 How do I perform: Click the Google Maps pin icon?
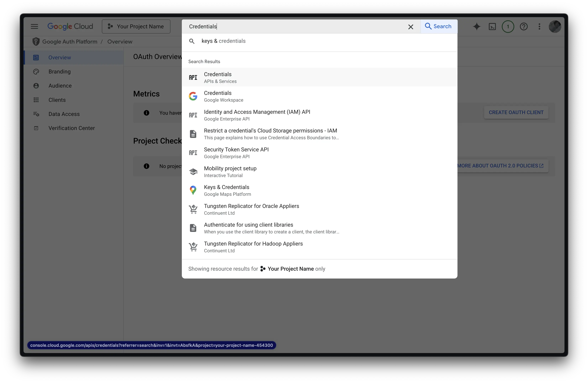click(x=193, y=190)
